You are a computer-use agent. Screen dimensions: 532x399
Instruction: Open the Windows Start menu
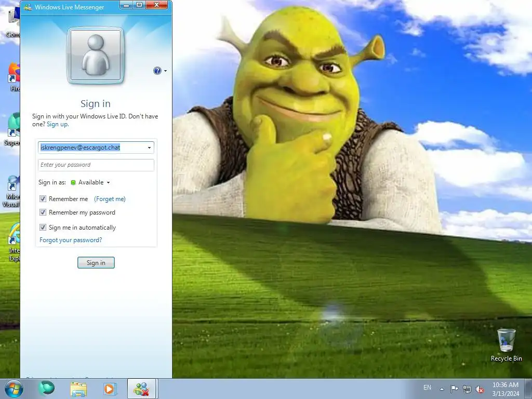click(x=14, y=389)
